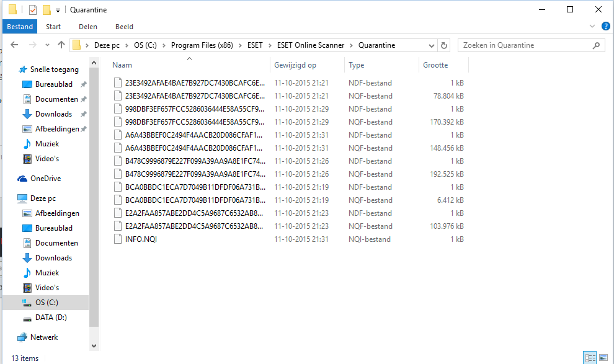This screenshot has height=364, width=614.
Task: Open Customize Quick Access Toolbar dropdown
Action: pos(58,10)
